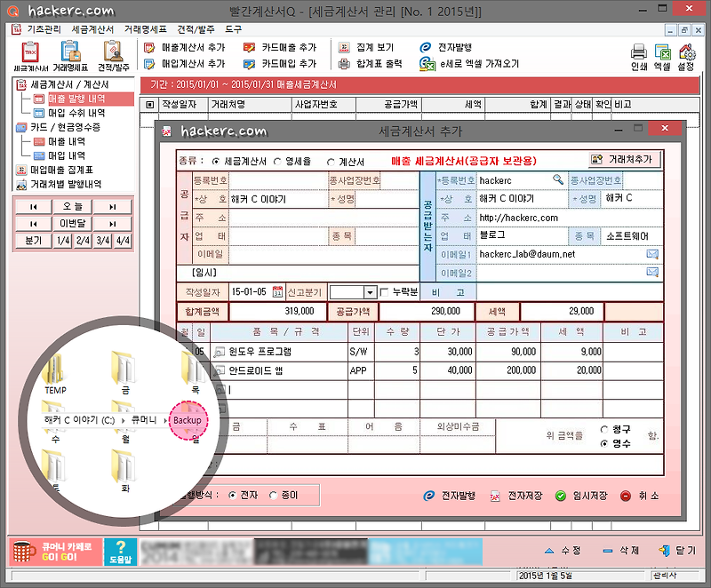Click the 거래처추가 button
The image size is (711, 588).
tap(625, 160)
